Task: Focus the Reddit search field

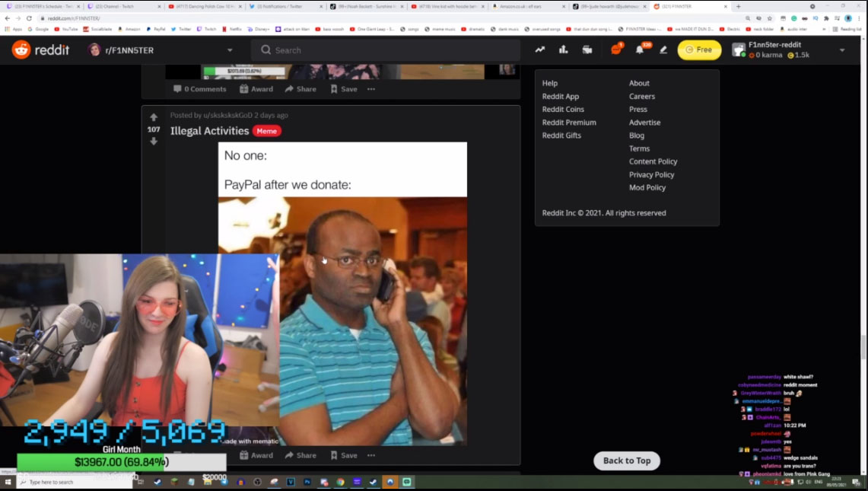Action: click(386, 50)
